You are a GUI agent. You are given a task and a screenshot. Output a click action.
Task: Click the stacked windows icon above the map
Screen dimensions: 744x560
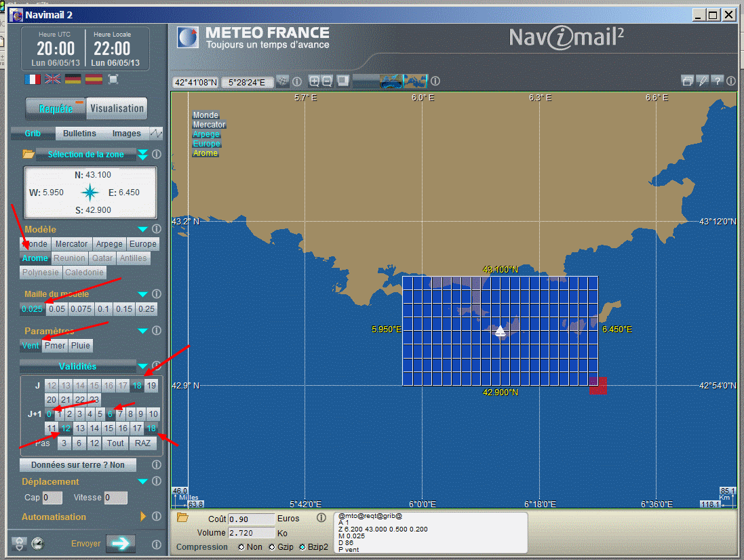pyautogui.click(x=687, y=81)
